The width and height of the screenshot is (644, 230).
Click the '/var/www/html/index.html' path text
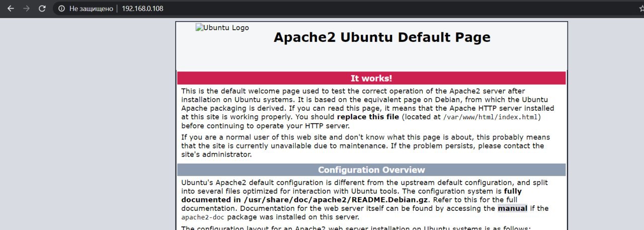pyautogui.click(x=491, y=117)
